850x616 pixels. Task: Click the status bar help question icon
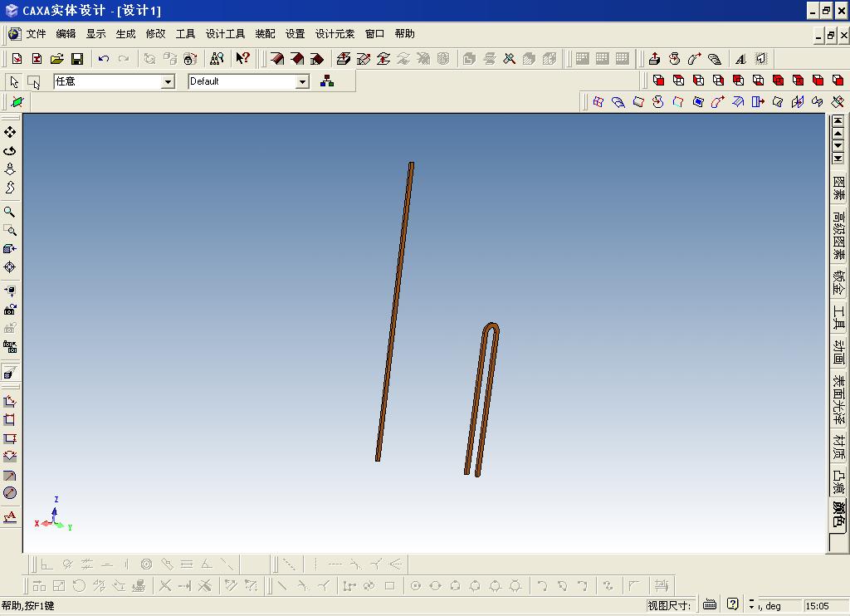tap(732, 604)
